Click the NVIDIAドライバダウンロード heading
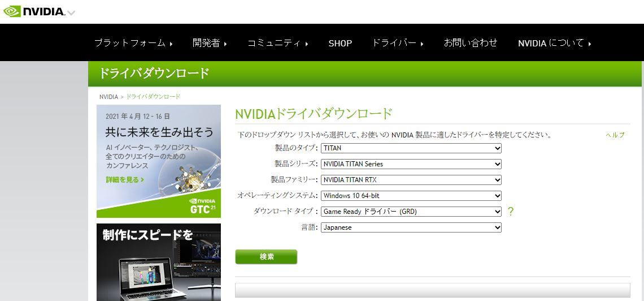The image size is (644, 301). (x=314, y=114)
